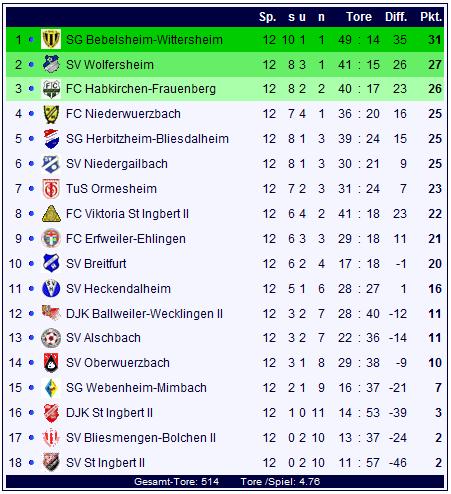The image size is (451, 494).
Task: Open DJK Ballweiler-Wecklingen II team entry
Action: click(144, 314)
